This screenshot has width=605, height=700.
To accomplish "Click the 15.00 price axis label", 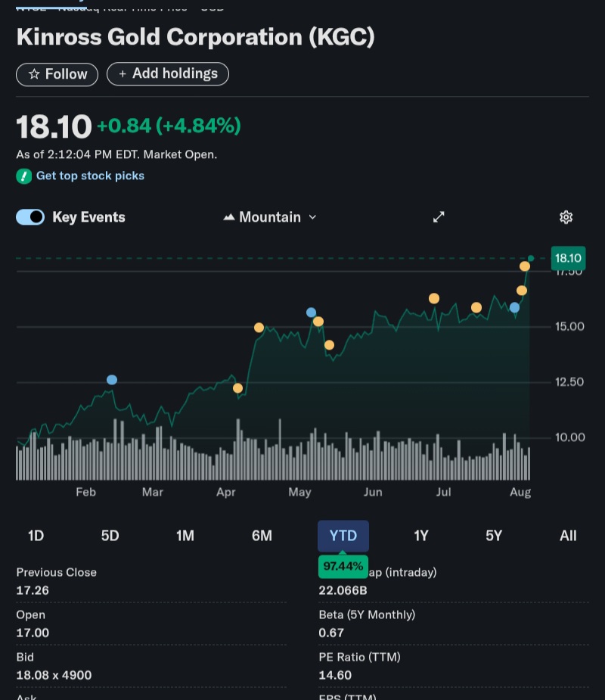I will (569, 327).
